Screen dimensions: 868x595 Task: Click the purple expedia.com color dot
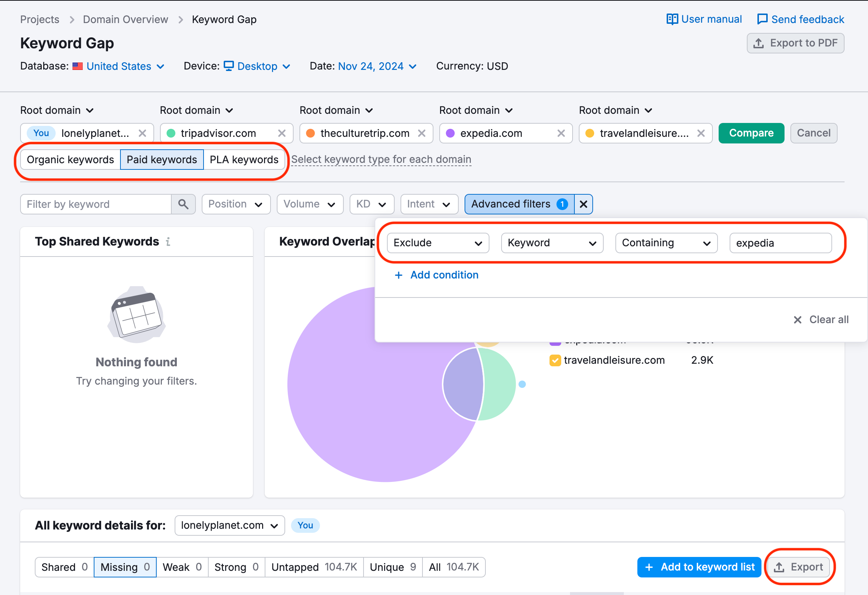(x=450, y=133)
